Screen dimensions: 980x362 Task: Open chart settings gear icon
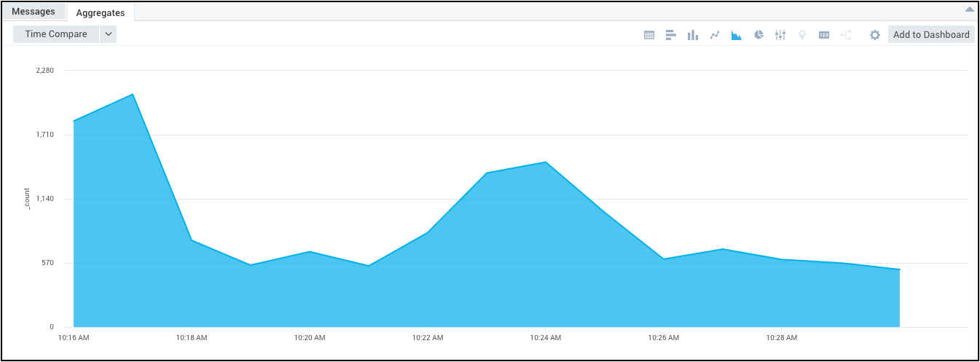click(875, 35)
